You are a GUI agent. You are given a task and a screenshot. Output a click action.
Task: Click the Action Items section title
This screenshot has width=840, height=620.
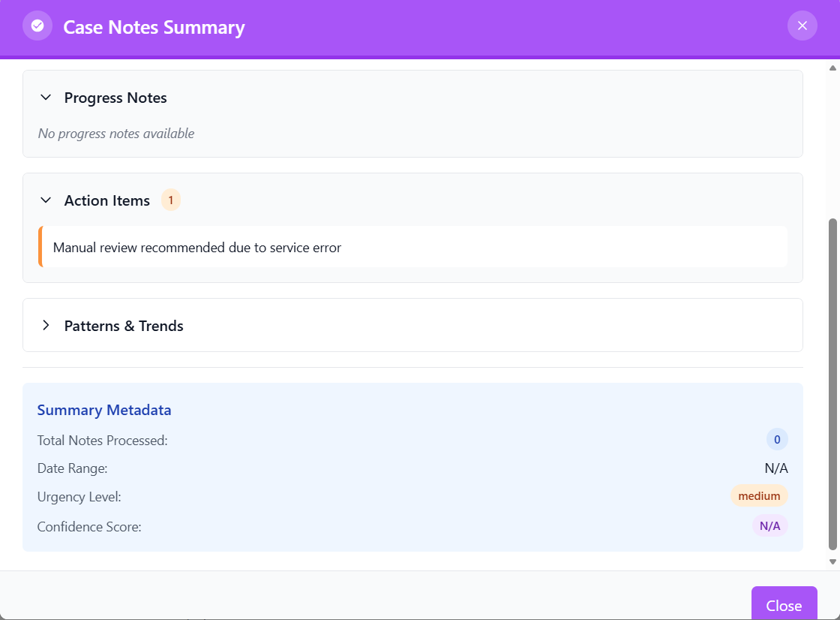coord(107,200)
